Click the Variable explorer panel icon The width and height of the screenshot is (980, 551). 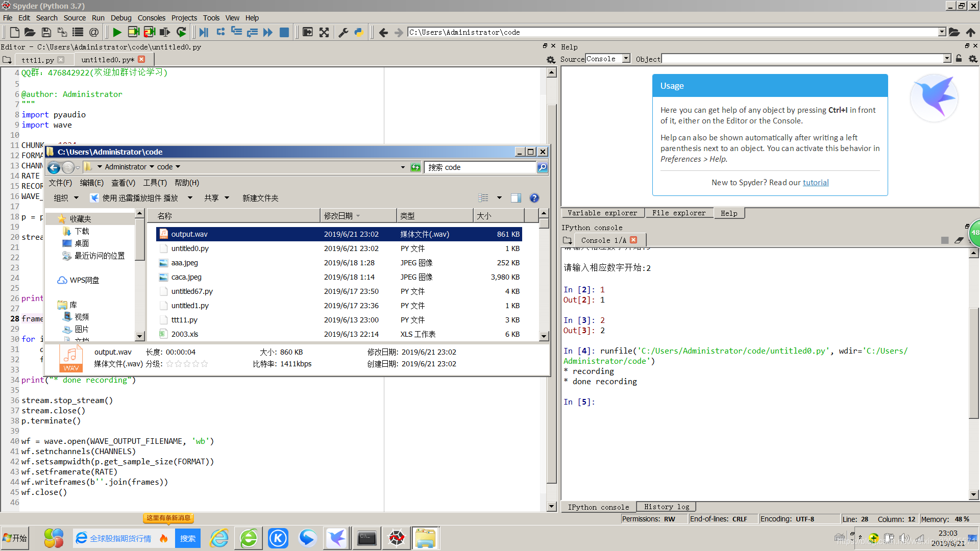[x=601, y=213]
